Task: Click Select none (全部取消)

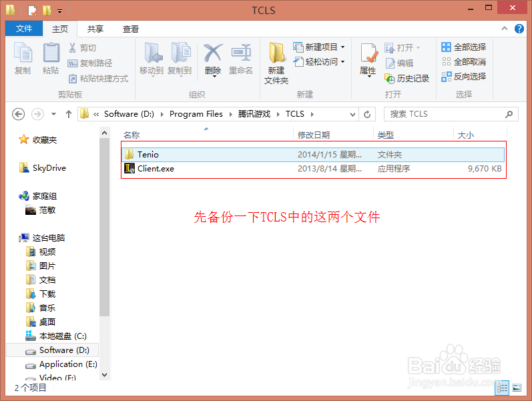Action: pos(464,62)
